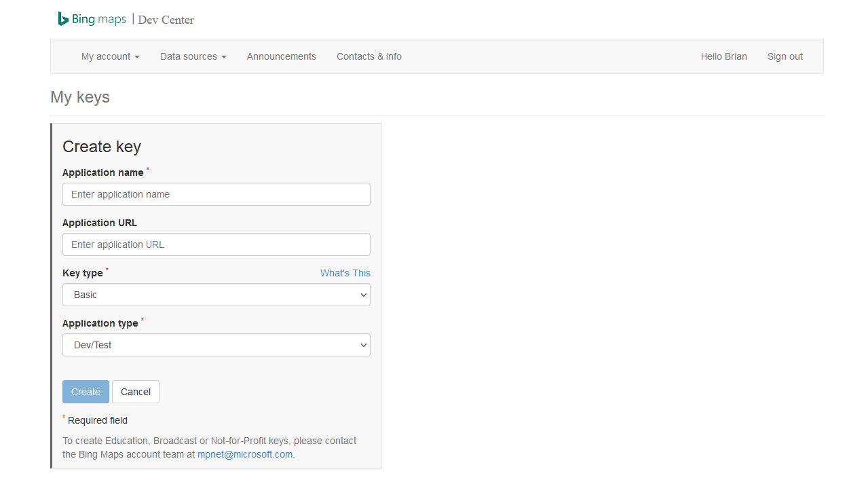
Task: Focus the Application URL field
Action: coord(216,244)
